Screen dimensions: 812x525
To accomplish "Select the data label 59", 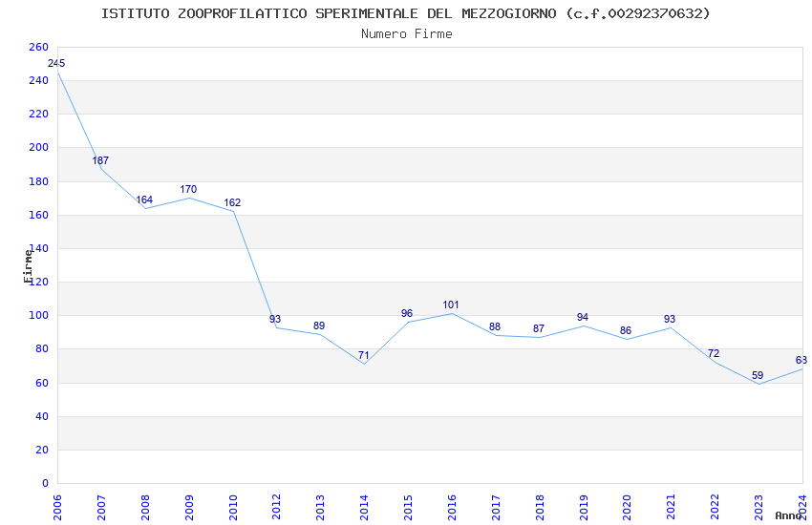I will pos(758,375).
